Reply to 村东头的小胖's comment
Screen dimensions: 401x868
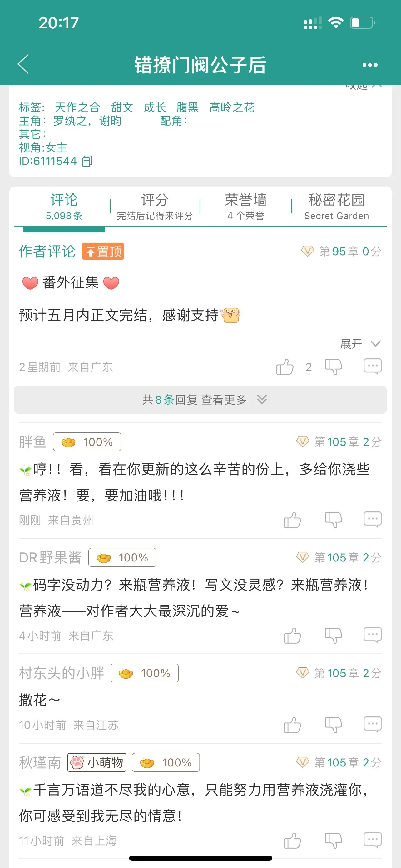click(x=372, y=725)
